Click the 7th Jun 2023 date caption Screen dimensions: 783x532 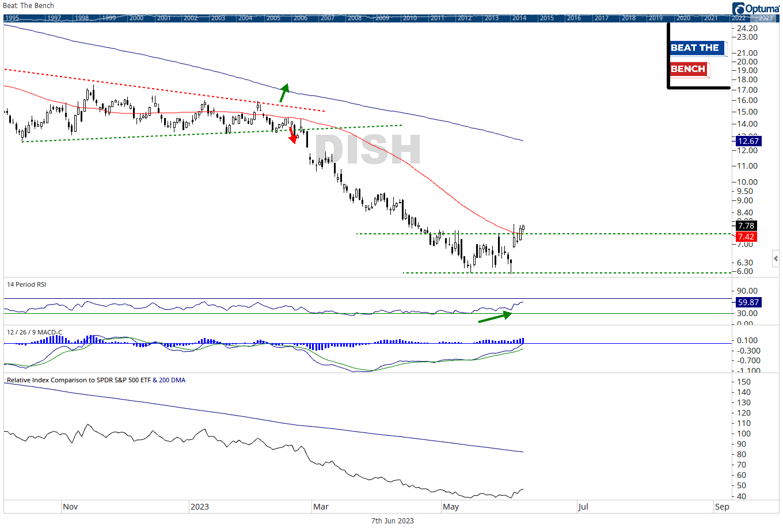392,520
